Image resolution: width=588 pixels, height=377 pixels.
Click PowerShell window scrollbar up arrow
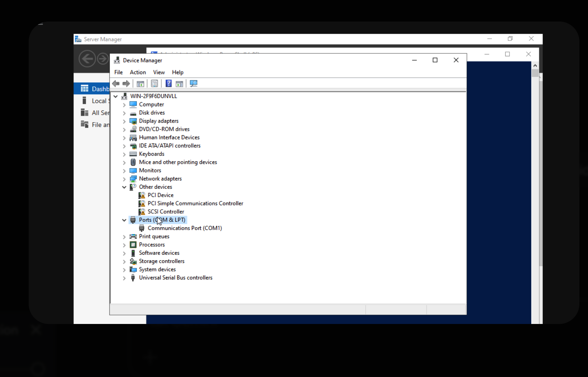(535, 65)
